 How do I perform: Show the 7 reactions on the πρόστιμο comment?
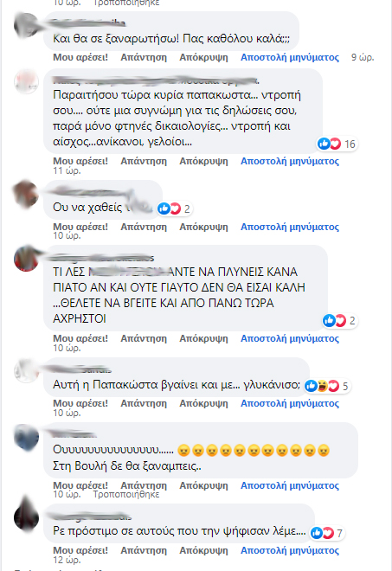coord(327,533)
